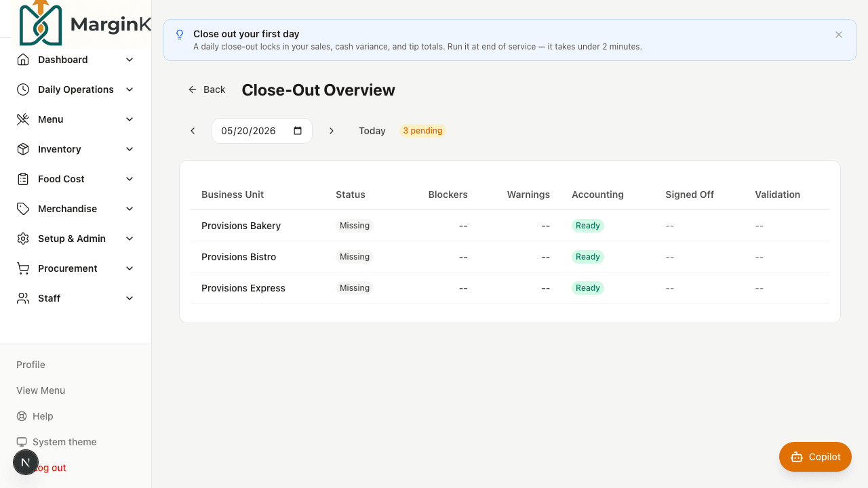Click the Setup & Admin gear icon
868x488 pixels.
[23, 239]
